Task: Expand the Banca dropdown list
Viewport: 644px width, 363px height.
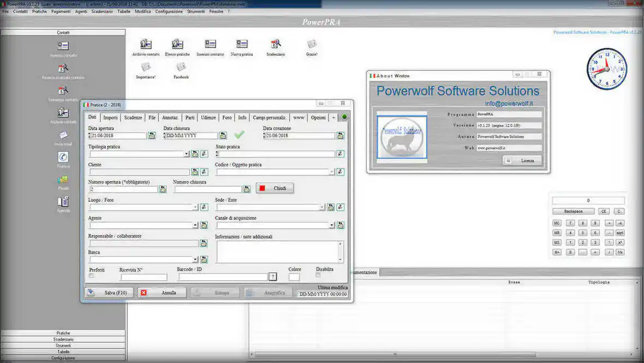Action: 195,259
